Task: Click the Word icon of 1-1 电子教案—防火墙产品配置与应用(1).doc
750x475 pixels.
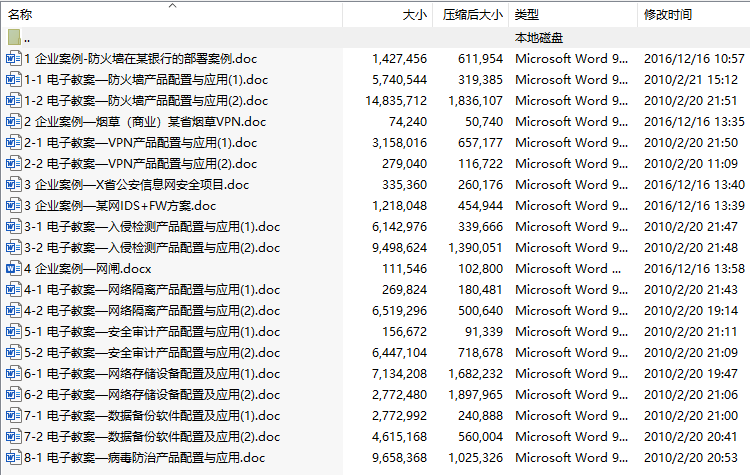Action: [13, 80]
